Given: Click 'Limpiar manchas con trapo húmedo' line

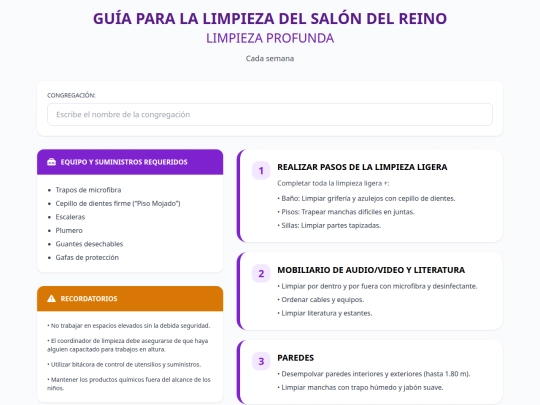Looking at the screenshot, I should coord(360,387).
